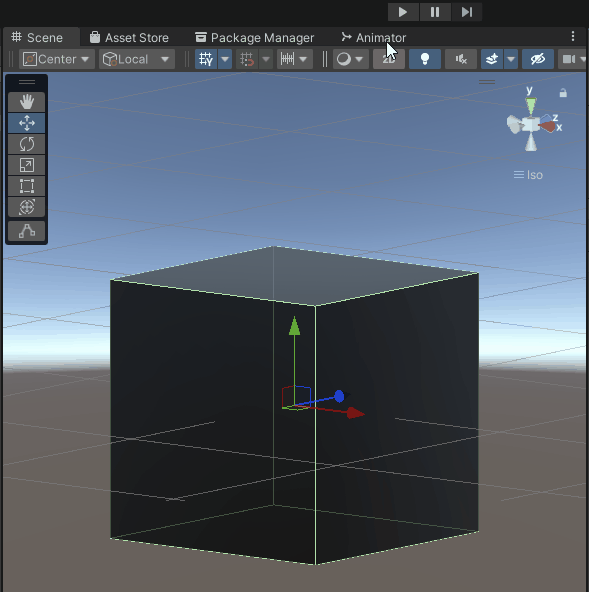Image resolution: width=589 pixels, height=592 pixels.
Task: Click the Play button
Action: pos(403,12)
